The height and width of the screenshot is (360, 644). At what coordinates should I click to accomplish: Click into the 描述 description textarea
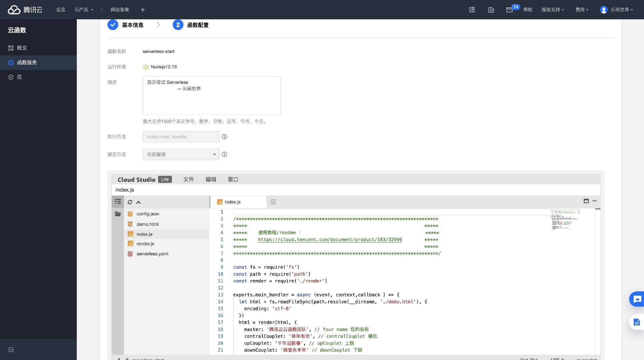click(212, 96)
